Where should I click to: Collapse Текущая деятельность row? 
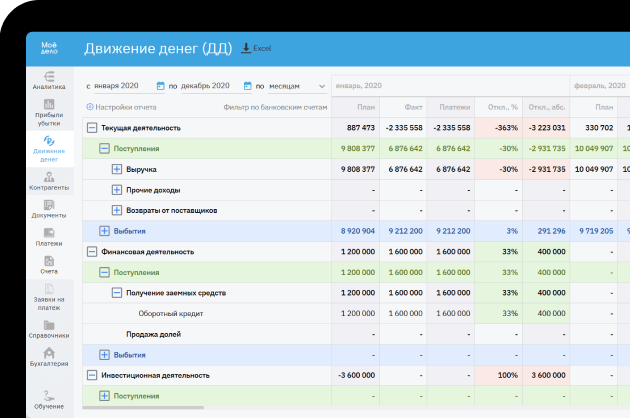pyautogui.click(x=92, y=128)
